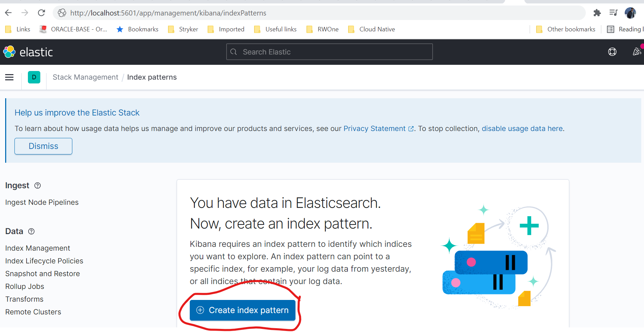Image resolution: width=644 pixels, height=332 pixels.
Task: Focus the Search Elastic field
Action: [x=329, y=52]
